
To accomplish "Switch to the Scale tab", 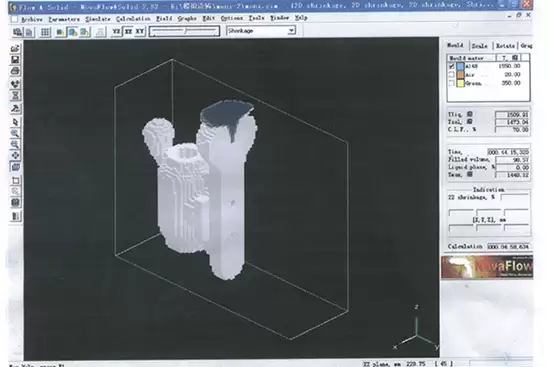I will pos(479,46).
